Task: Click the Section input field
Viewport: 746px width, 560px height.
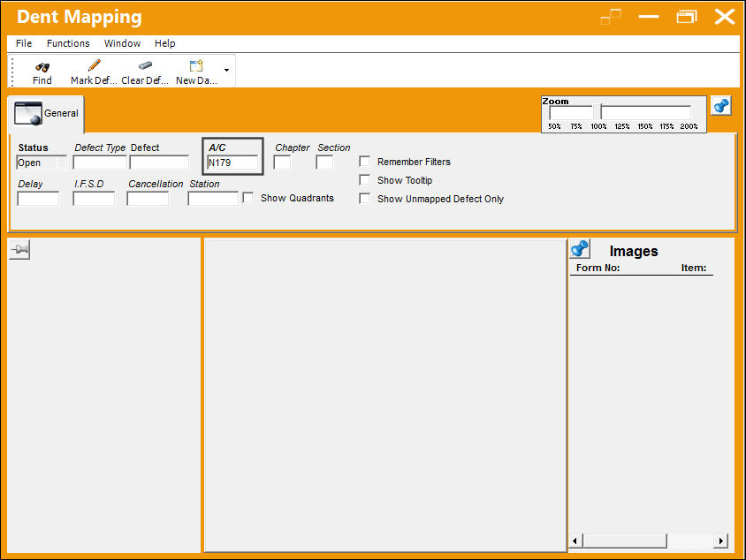Action: pyautogui.click(x=324, y=163)
